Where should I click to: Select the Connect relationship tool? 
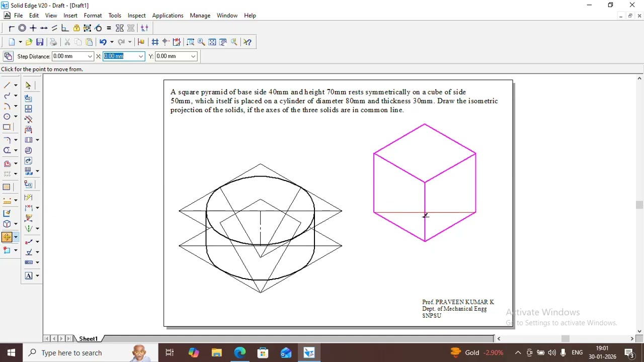click(x=11, y=28)
